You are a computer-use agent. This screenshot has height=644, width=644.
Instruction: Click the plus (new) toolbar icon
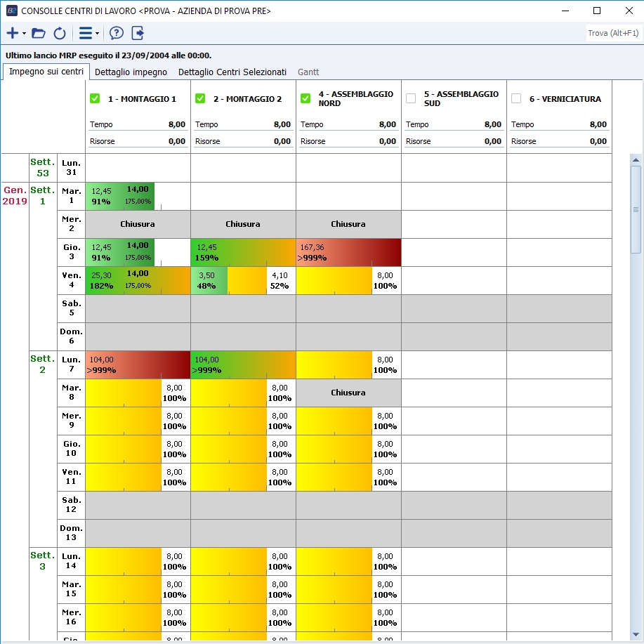pos(12,33)
